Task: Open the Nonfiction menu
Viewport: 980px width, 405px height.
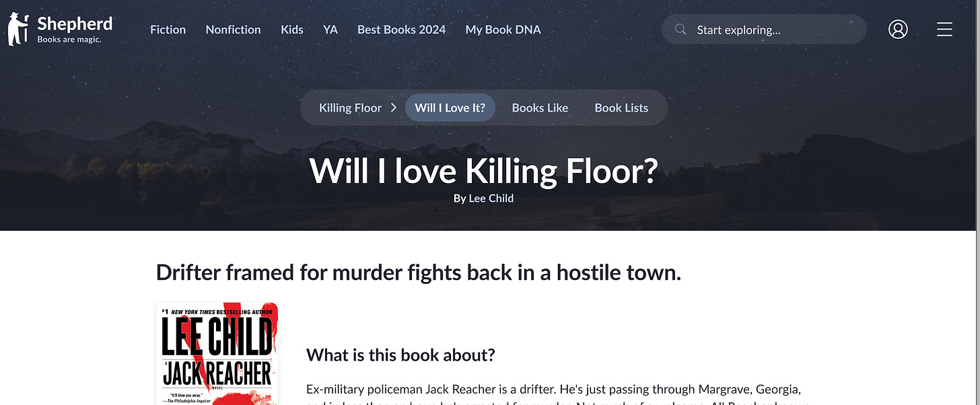Action: 233,30
